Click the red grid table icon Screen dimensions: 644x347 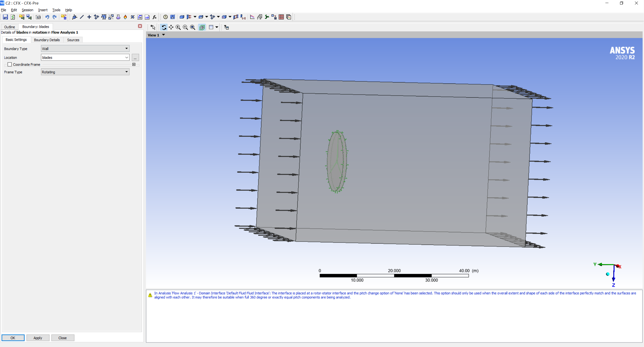coord(281,17)
